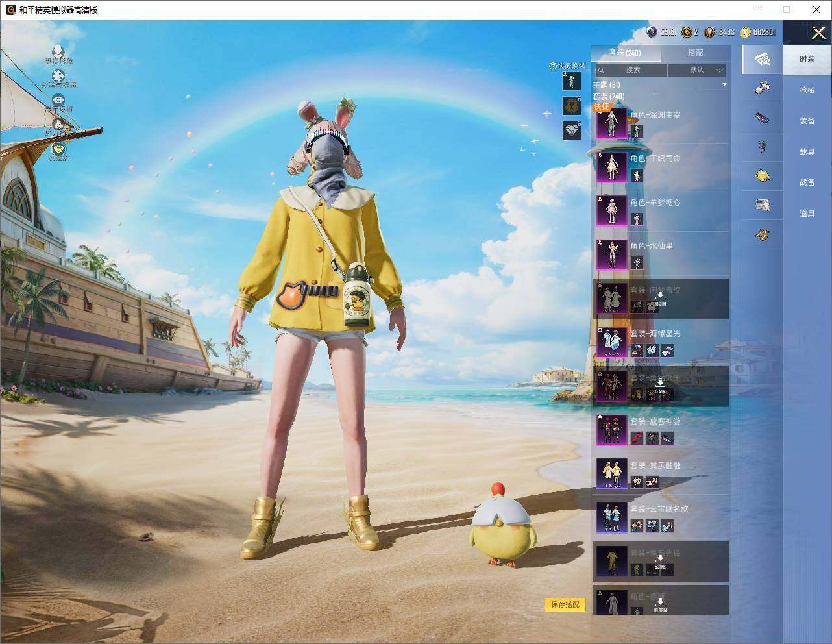The height and width of the screenshot is (644, 832).
Task: Click the 角色-羊梦糖心 label
Action: tap(655, 203)
